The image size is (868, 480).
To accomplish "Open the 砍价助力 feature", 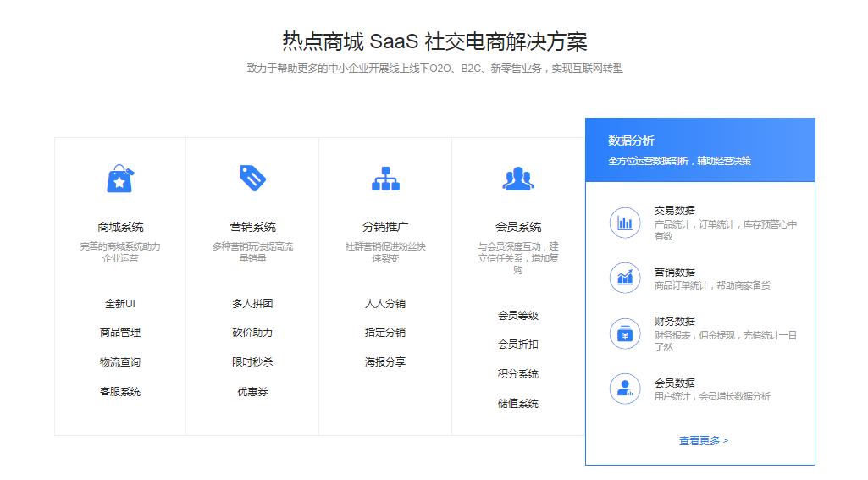I will pos(252,332).
